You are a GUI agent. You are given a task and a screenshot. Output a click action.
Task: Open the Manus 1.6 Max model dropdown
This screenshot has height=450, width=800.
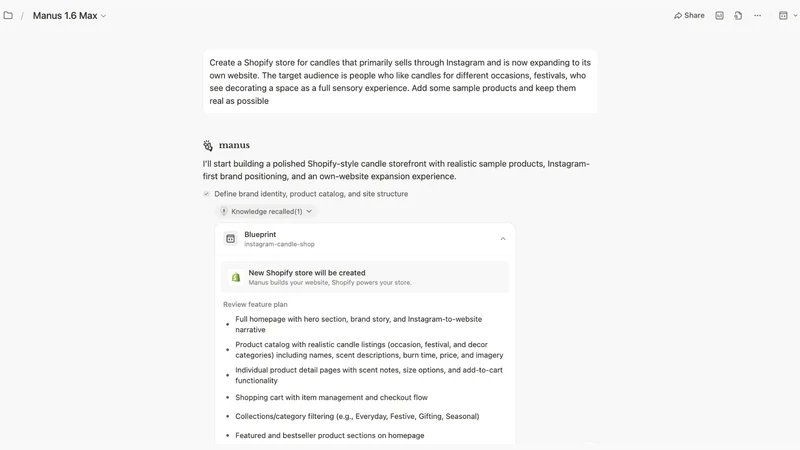click(x=69, y=16)
